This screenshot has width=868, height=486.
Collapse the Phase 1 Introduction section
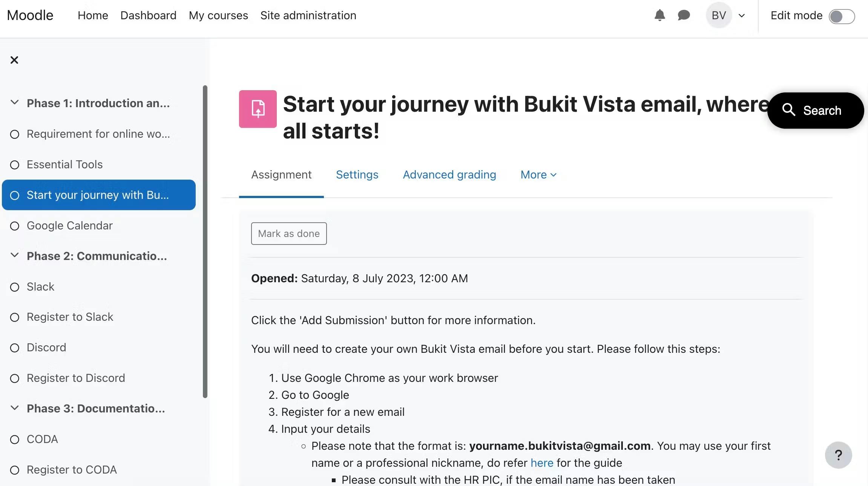pyautogui.click(x=15, y=103)
